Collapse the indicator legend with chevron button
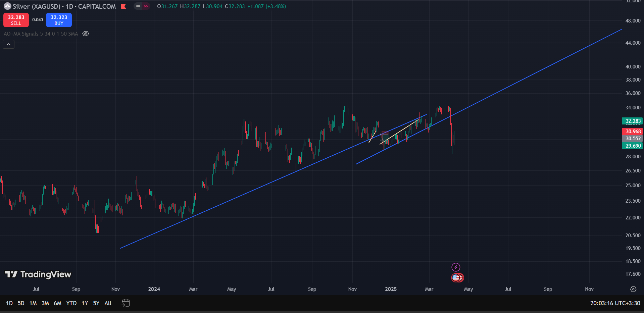This screenshot has height=313, width=644. point(9,44)
